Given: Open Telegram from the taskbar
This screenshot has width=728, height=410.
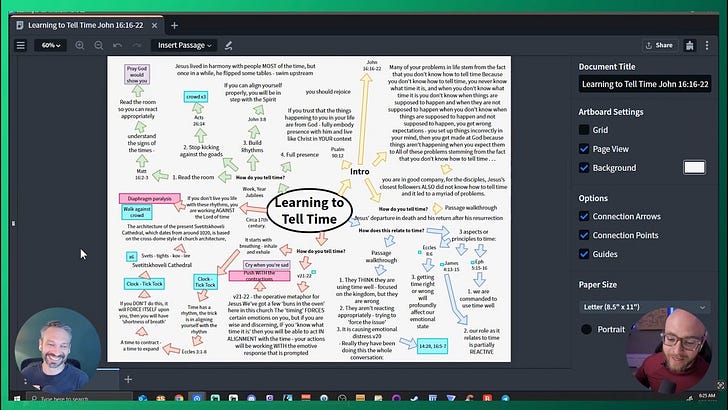Looking at the screenshot, I should pyautogui.click(x=506, y=398).
